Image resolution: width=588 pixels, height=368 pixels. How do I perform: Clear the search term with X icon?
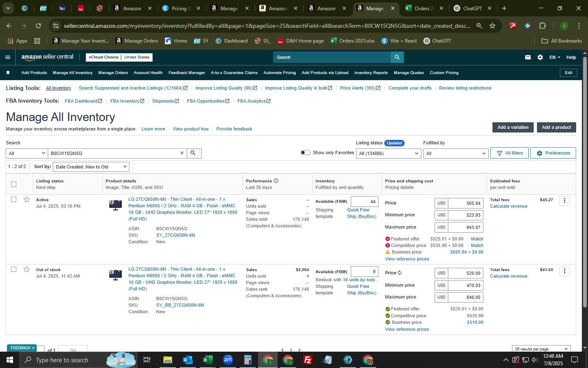coord(182,153)
